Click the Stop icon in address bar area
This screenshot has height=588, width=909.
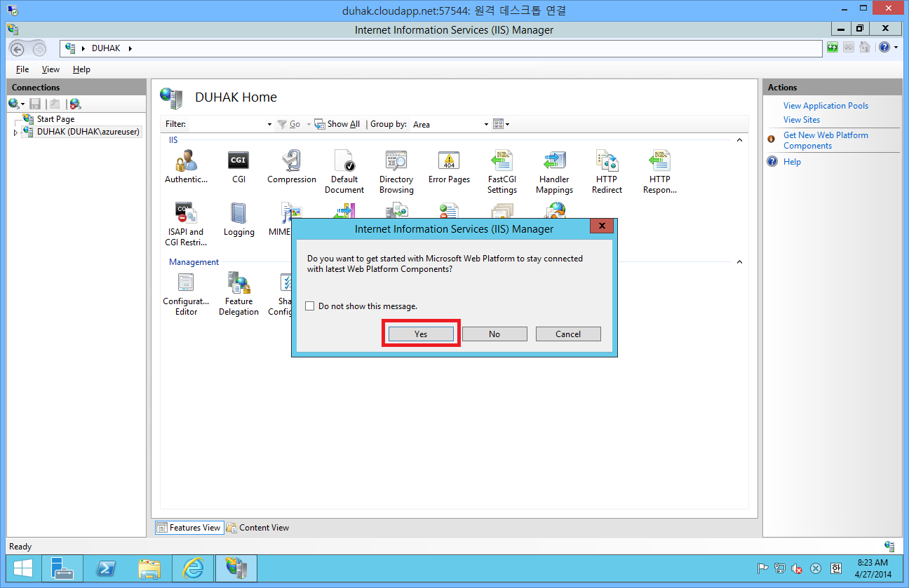coord(849,48)
